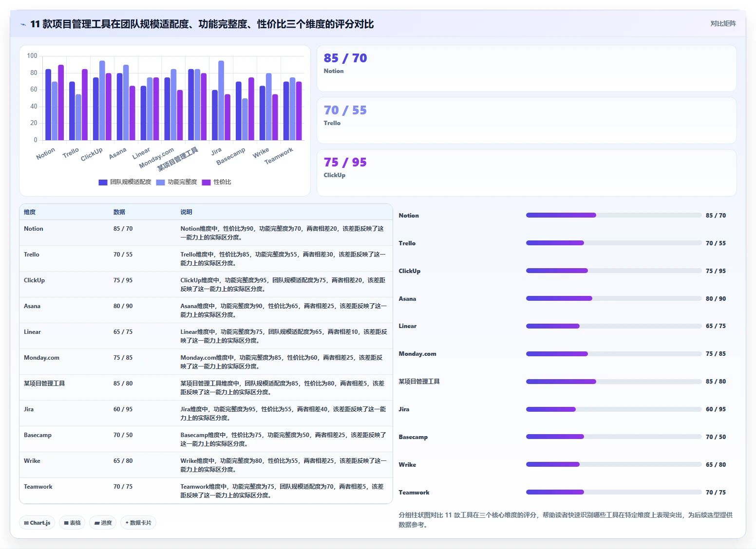Viewport: 756px width, 549px height.
Task: Select the Teamwork name cell in the table
Action: [64, 491]
